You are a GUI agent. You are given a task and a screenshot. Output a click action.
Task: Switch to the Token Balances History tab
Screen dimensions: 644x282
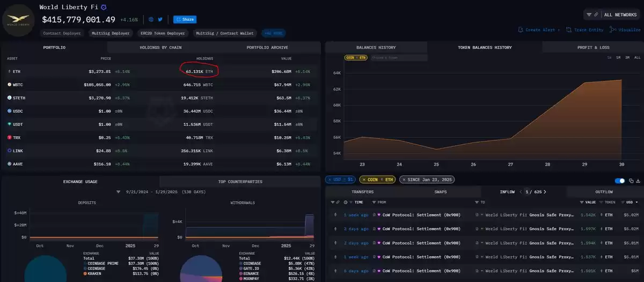(x=485, y=47)
